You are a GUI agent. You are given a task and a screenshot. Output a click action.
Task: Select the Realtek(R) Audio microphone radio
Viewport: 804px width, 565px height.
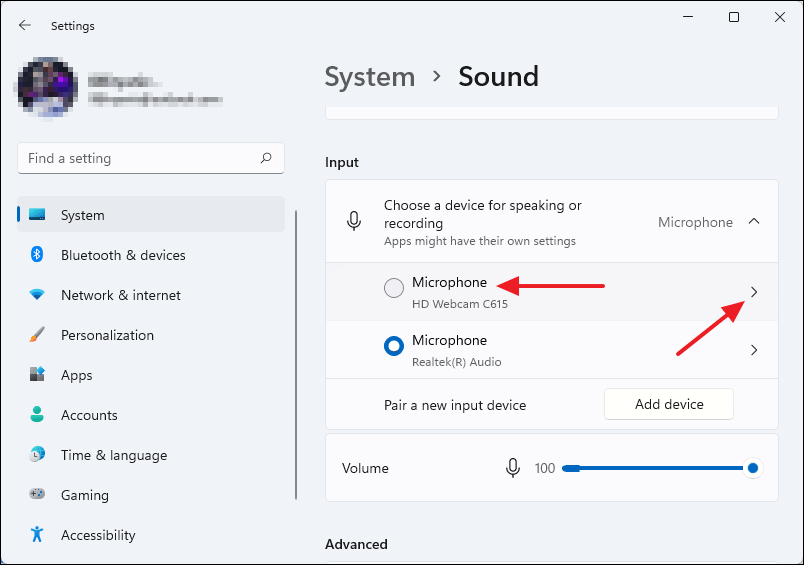394,346
